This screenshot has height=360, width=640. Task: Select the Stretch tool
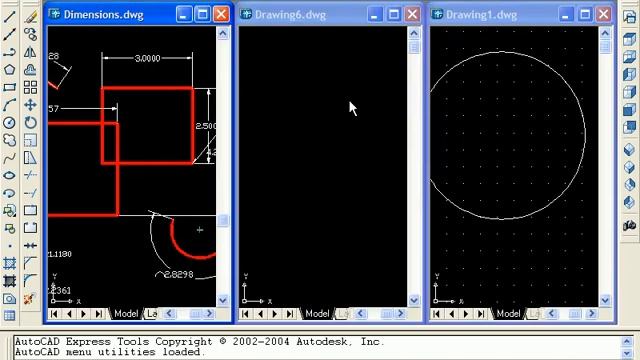coord(30,158)
